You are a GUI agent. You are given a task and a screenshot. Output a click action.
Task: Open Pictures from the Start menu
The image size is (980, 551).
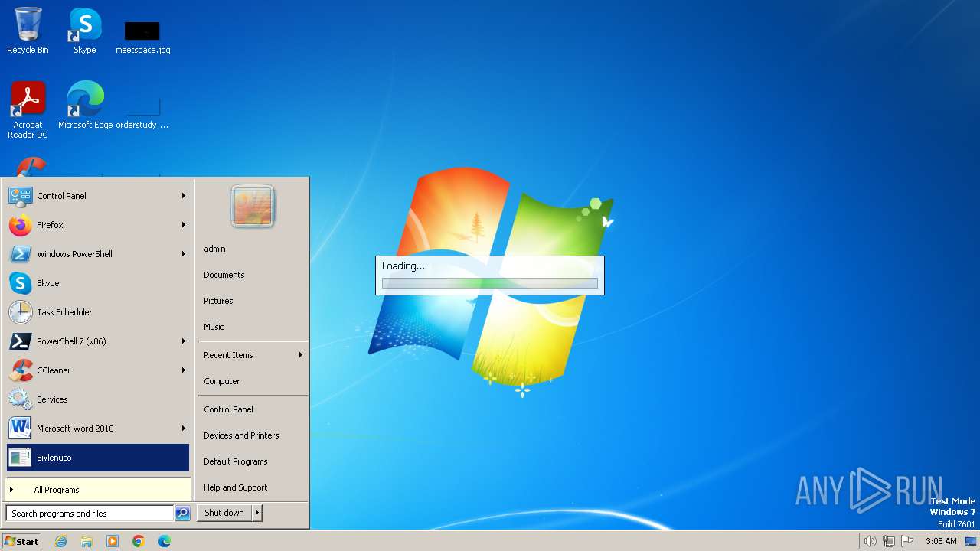pyautogui.click(x=253, y=301)
